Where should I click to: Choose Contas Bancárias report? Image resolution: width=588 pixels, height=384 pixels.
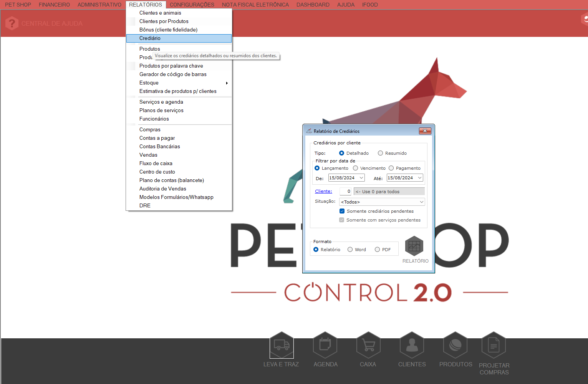point(179,147)
